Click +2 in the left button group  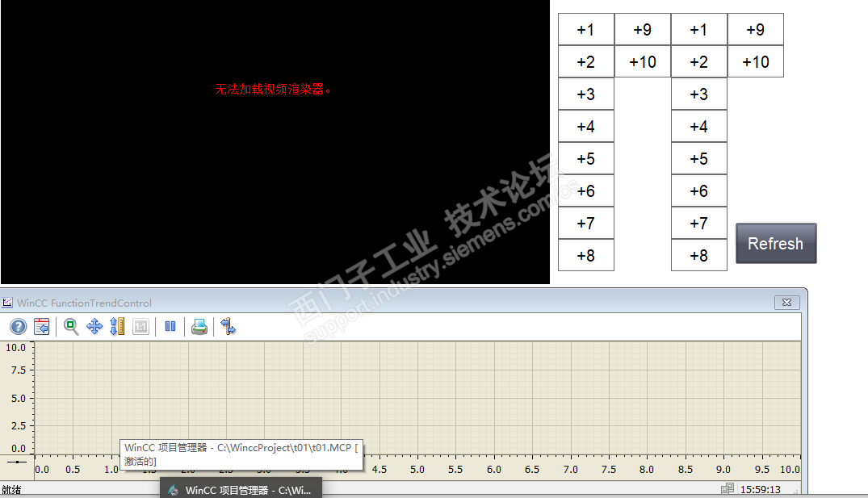(585, 61)
